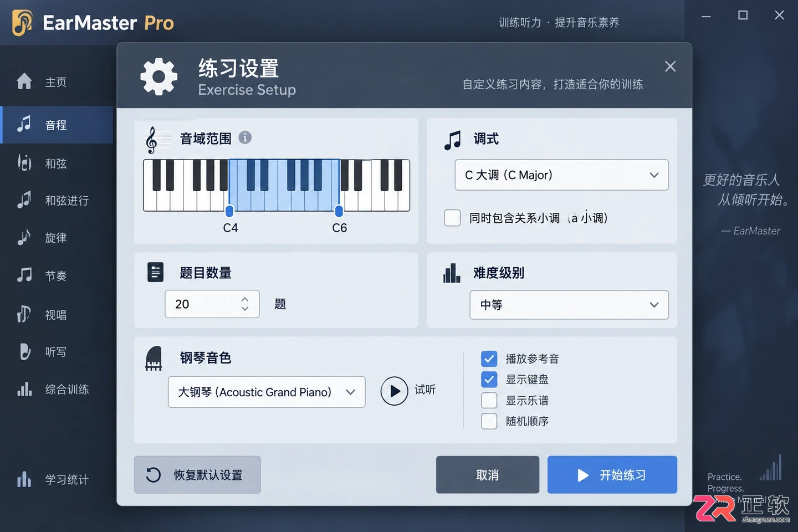Check 显示乐谱 checkbox
This screenshot has height=532, width=798.
[x=489, y=400]
